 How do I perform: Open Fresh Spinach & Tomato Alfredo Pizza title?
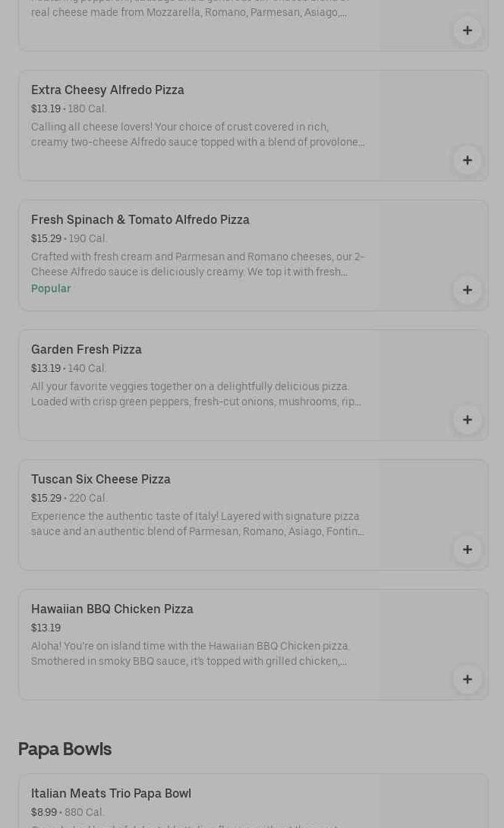(x=140, y=219)
